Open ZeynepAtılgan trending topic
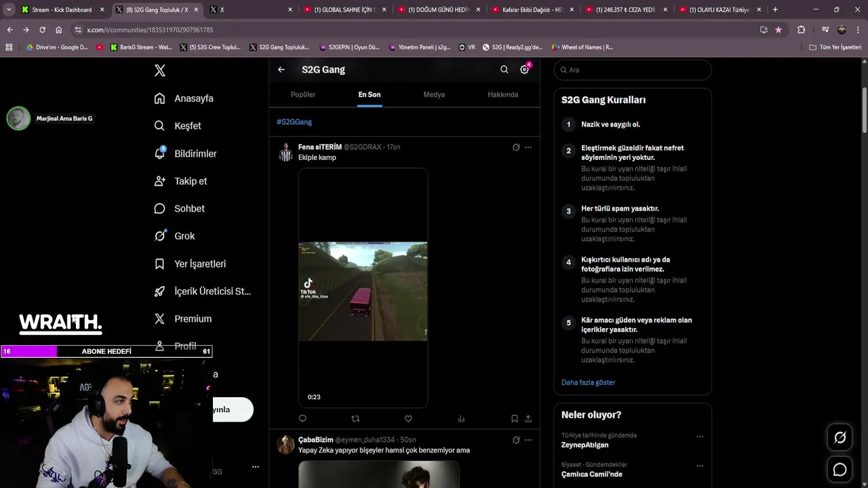The height and width of the screenshot is (488, 868). pyautogui.click(x=585, y=445)
